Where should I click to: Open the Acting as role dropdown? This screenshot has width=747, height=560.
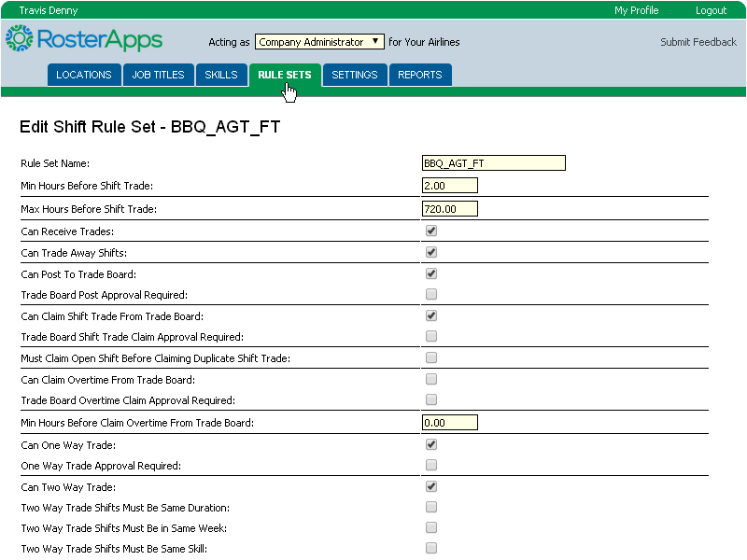(318, 42)
